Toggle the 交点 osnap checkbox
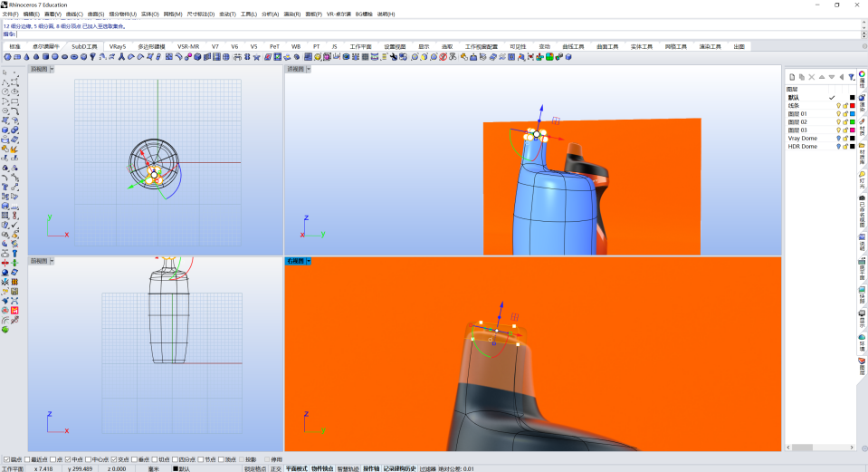Viewport: 868px width, 472px height. pyautogui.click(x=114, y=459)
